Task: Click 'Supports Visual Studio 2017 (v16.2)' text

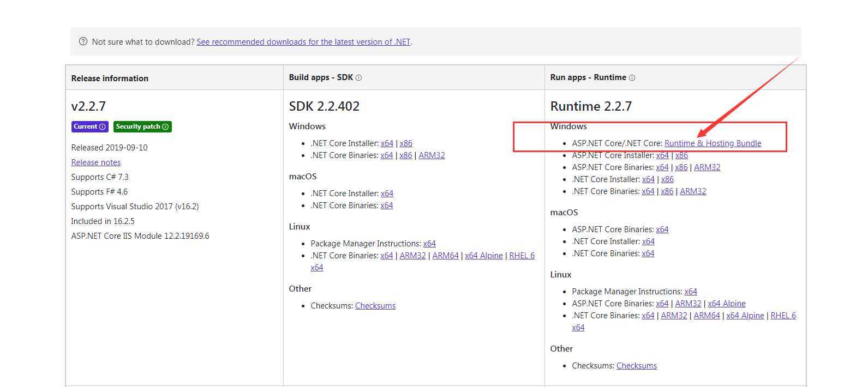Action: (135, 207)
